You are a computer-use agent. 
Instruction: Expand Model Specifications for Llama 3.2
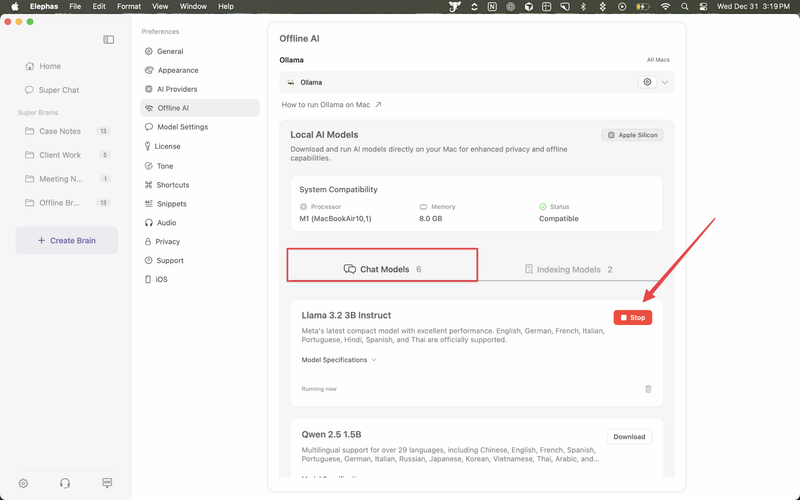coord(339,360)
